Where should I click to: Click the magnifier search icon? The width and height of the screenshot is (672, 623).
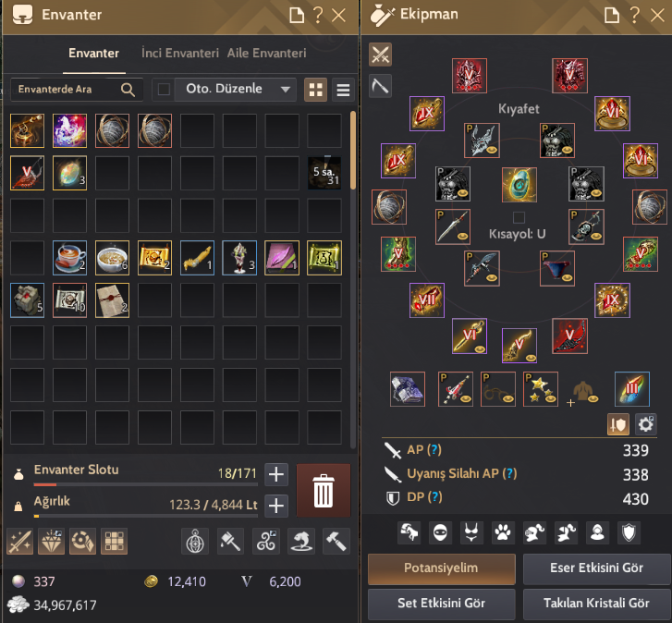(128, 90)
